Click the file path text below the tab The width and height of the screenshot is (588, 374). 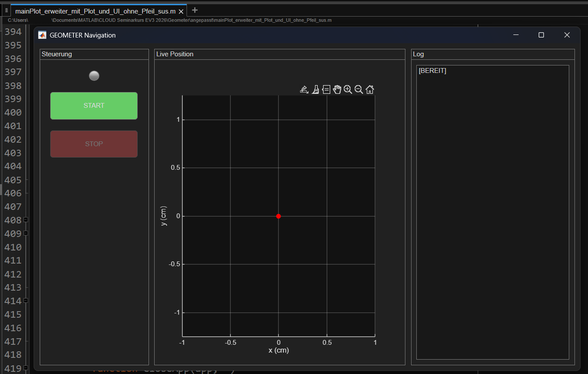169,20
